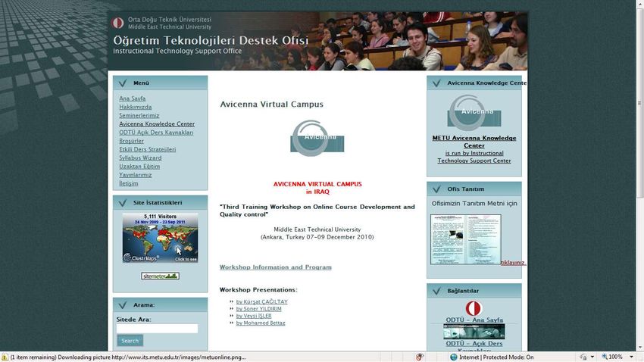The height and width of the screenshot is (362, 644).
Task: Open presentation by Mohamed Bettaz
Action: tap(261, 323)
